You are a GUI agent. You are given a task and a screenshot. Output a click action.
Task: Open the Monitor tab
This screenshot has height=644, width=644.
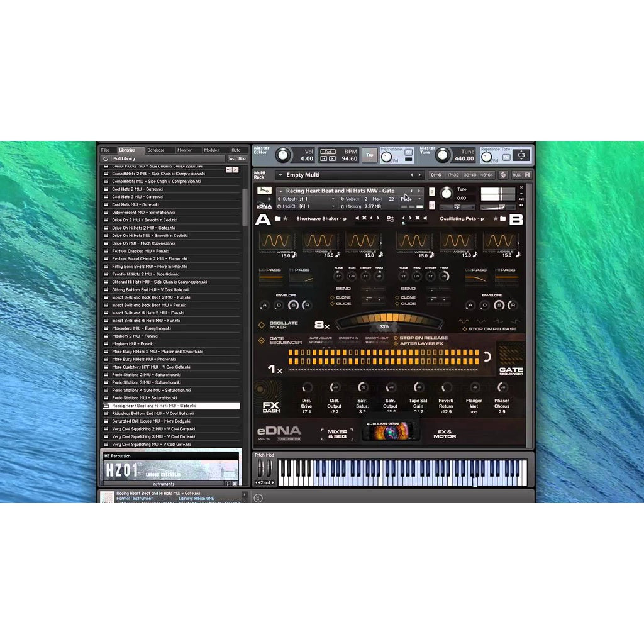coord(186,150)
